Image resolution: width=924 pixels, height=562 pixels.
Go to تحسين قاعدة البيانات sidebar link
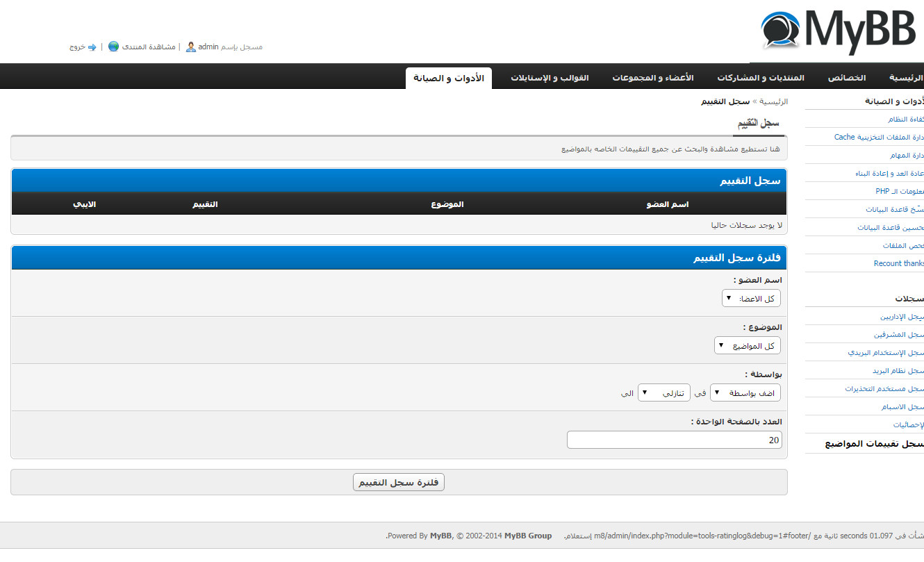click(x=891, y=228)
